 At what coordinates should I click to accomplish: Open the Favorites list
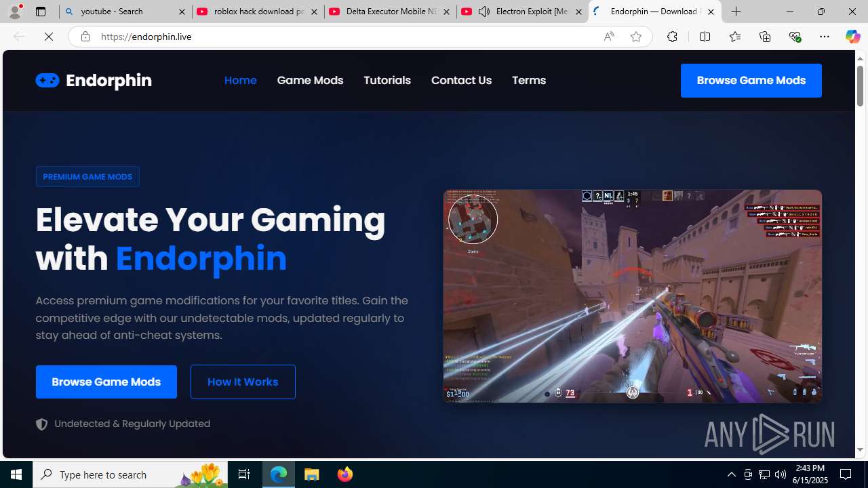coord(734,37)
